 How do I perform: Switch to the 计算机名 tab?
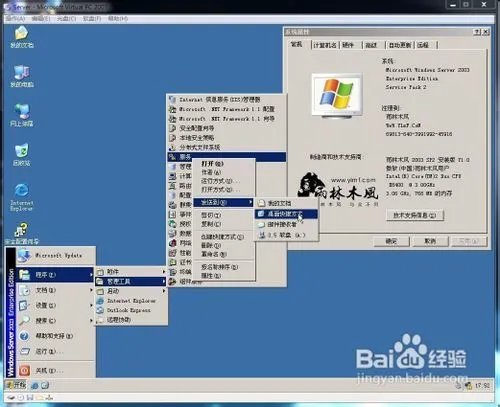(x=325, y=45)
